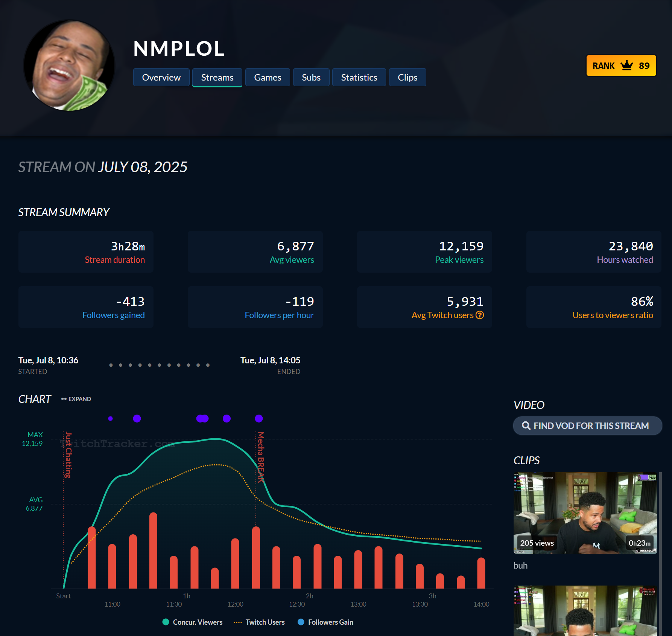This screenshot has width=672, height=636.
Task: Click the Followers gained -413 card
Action: 86,307
